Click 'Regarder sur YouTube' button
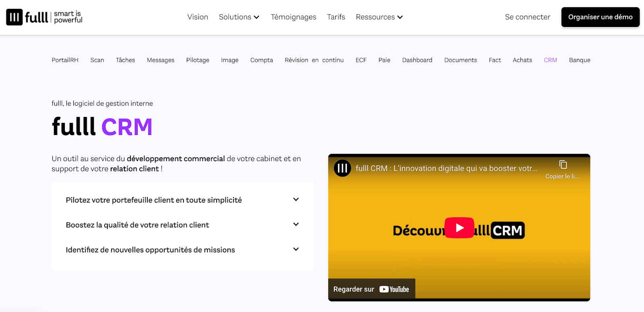Screen dimensions: 644x312 (372, 289)
